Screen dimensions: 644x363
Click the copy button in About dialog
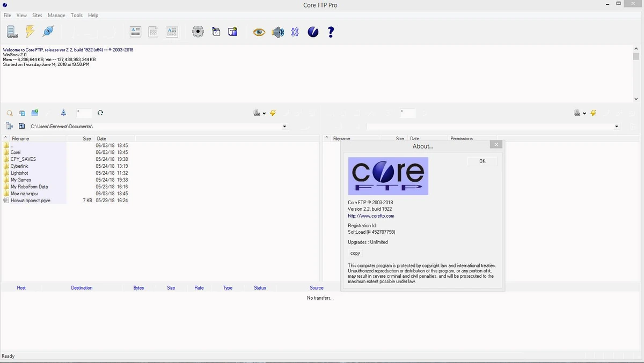coord(355,253)
